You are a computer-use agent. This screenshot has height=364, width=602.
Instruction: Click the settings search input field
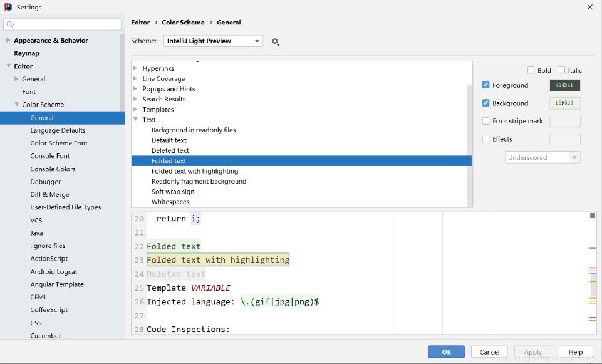66,24
